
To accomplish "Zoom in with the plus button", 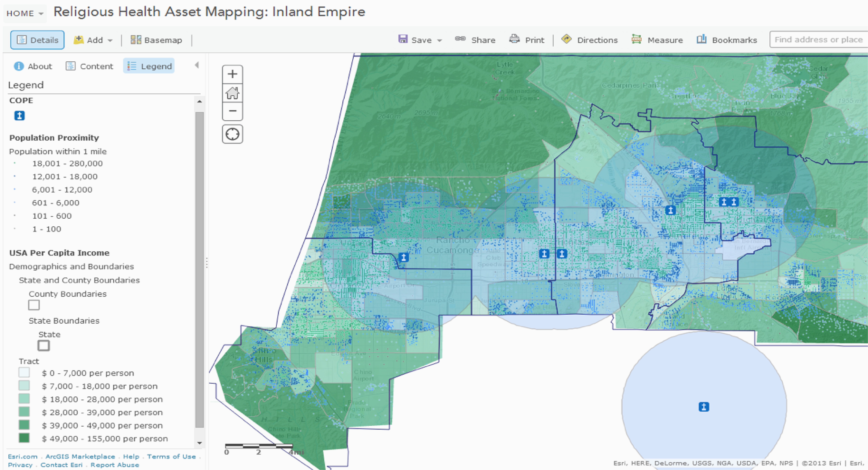I will (x=232, y=74).
